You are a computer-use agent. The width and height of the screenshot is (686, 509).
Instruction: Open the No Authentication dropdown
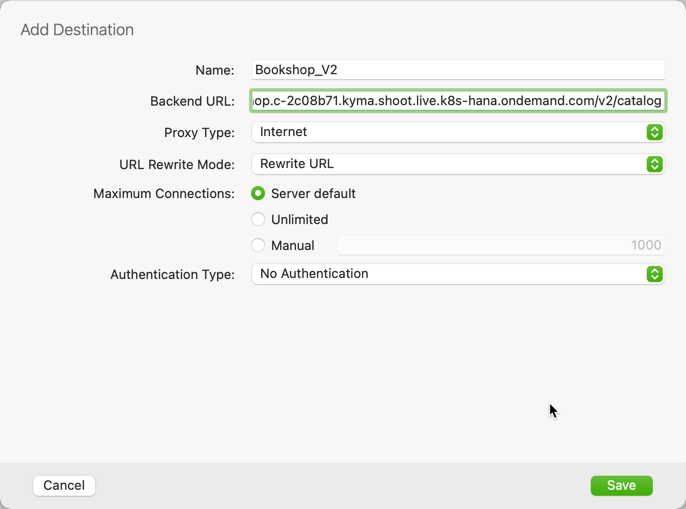[450, 274]
